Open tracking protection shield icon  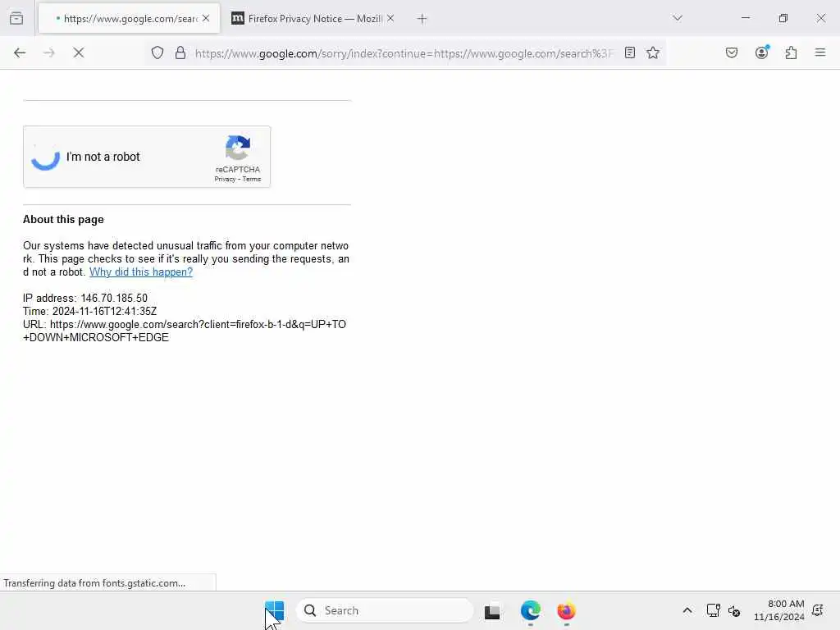(x=157, y=52)
